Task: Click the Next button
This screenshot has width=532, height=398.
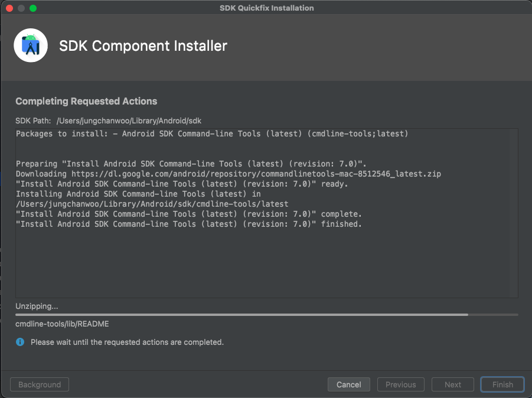Action: pos(453,384)
